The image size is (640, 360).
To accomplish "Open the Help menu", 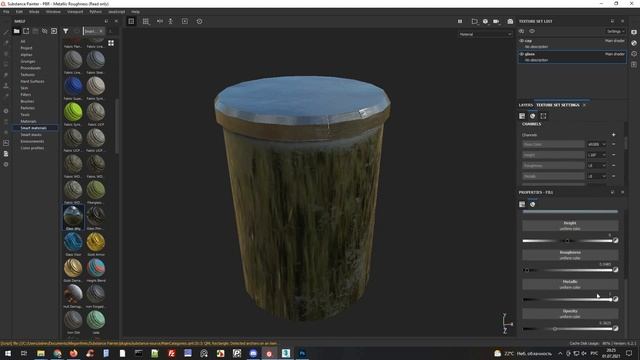I will point(136,12).
